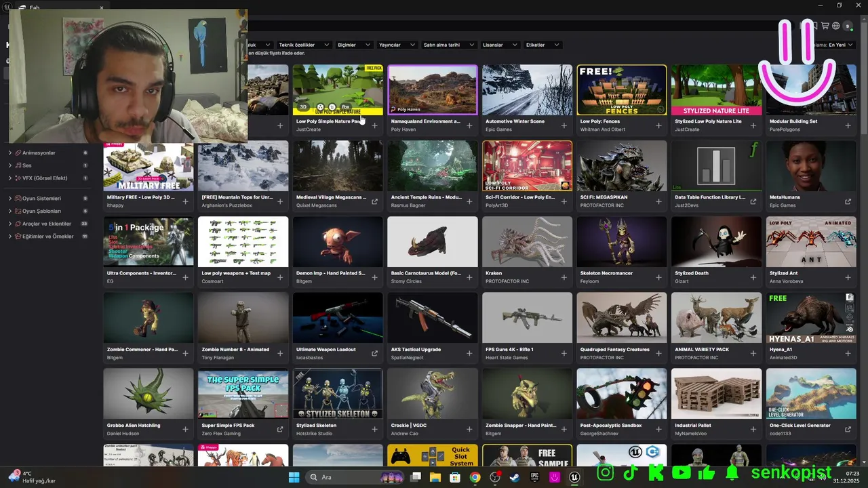Image resolution: width=868 pixels, height=488 pixels.
Task: Click the fbx format badge on thumbnail
Action: point(345,107)
